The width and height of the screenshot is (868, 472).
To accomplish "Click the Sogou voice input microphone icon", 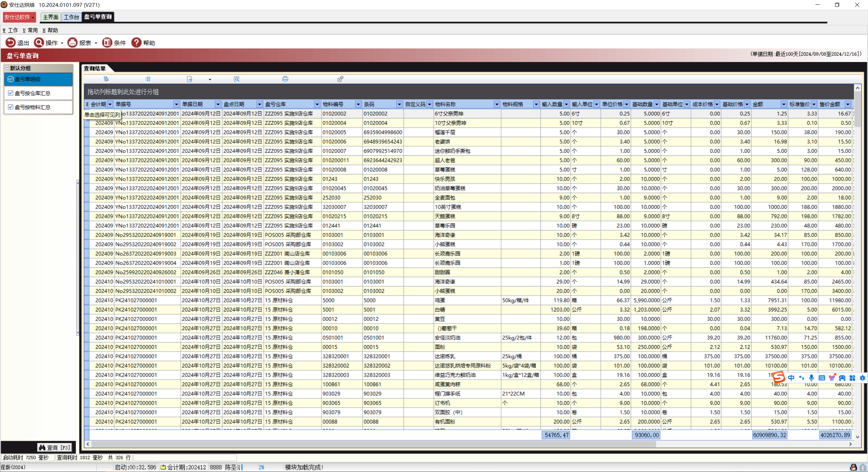I will point(811,378).
